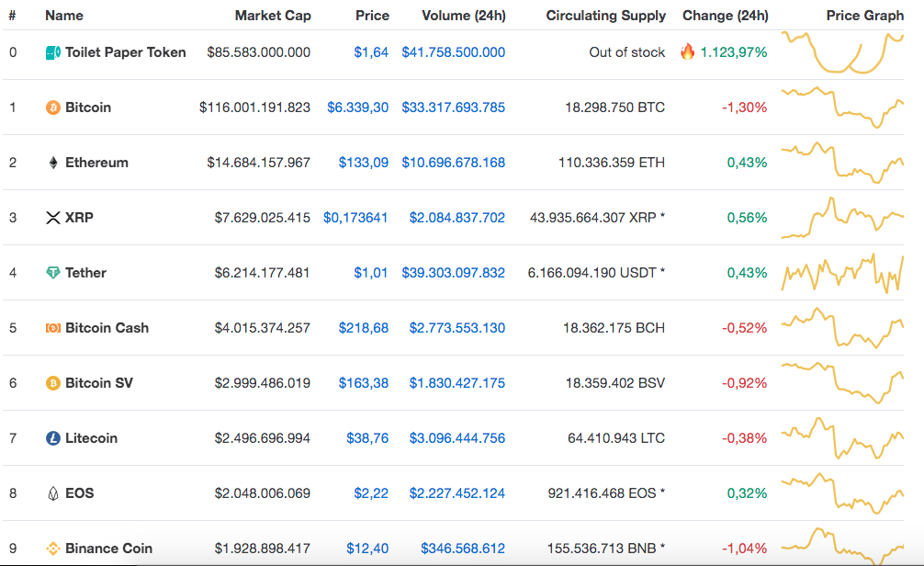This screenshot has width=924, height=566.
Task: Open the Litecoin name link
Action: (91, 438)
